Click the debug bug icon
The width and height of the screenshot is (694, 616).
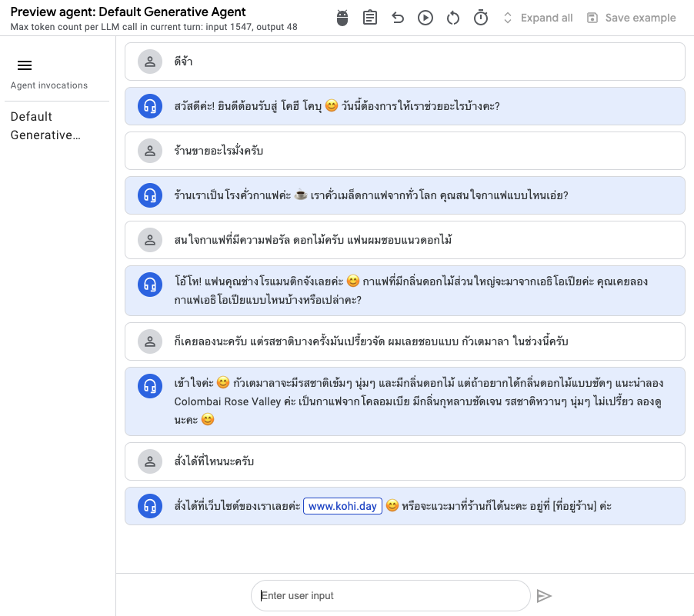coord(342,18)
